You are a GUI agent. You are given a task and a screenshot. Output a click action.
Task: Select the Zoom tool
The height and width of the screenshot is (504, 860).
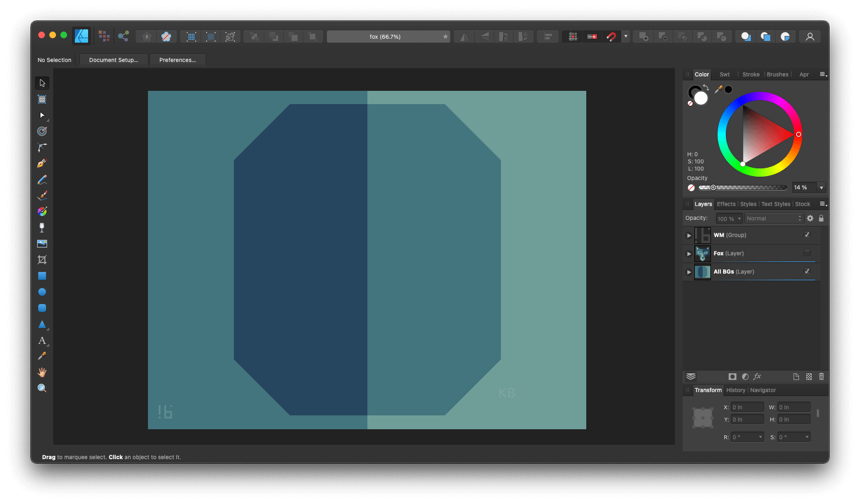click(42, 388)
